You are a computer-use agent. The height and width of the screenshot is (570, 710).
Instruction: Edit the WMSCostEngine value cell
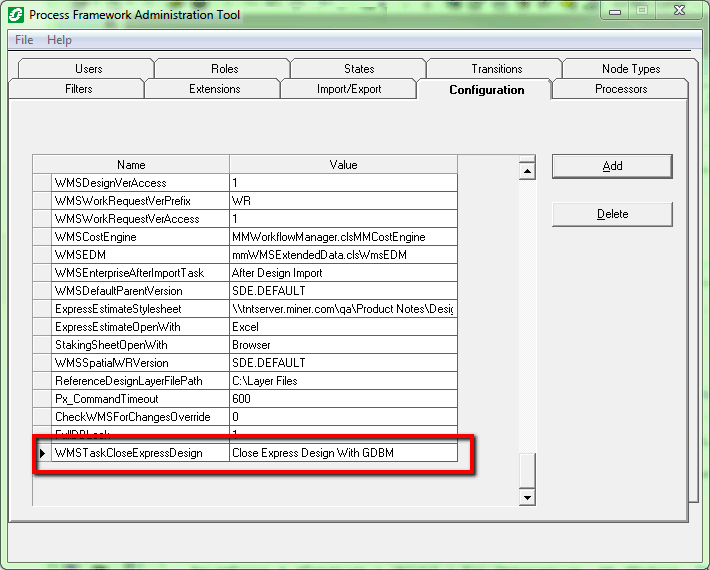point(343,237)
